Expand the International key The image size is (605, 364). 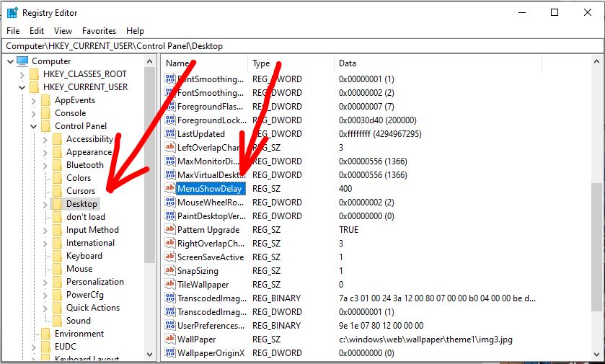click(x=45, y=244)
